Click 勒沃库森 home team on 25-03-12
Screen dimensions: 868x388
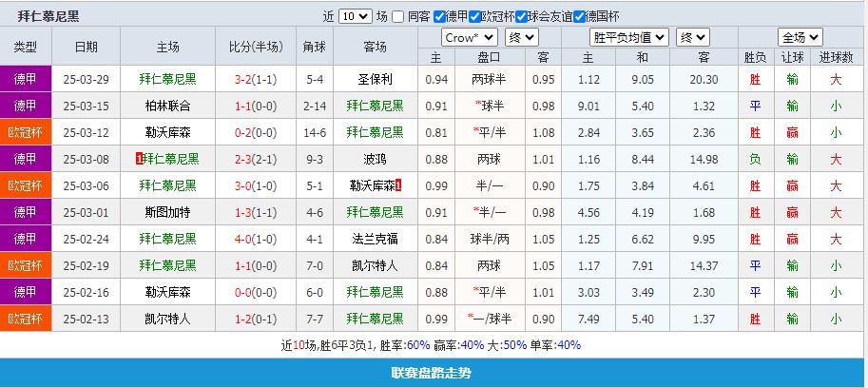click(167, 132)
